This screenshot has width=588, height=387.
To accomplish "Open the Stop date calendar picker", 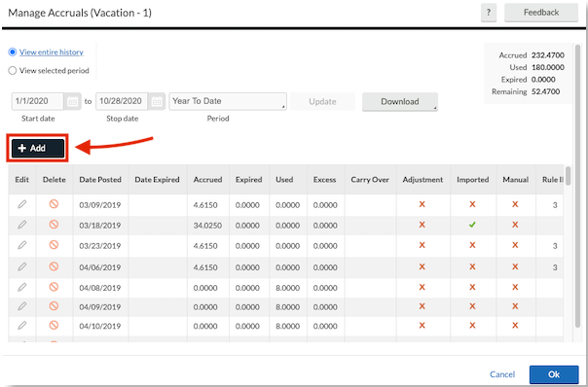I will click(157, 101).
